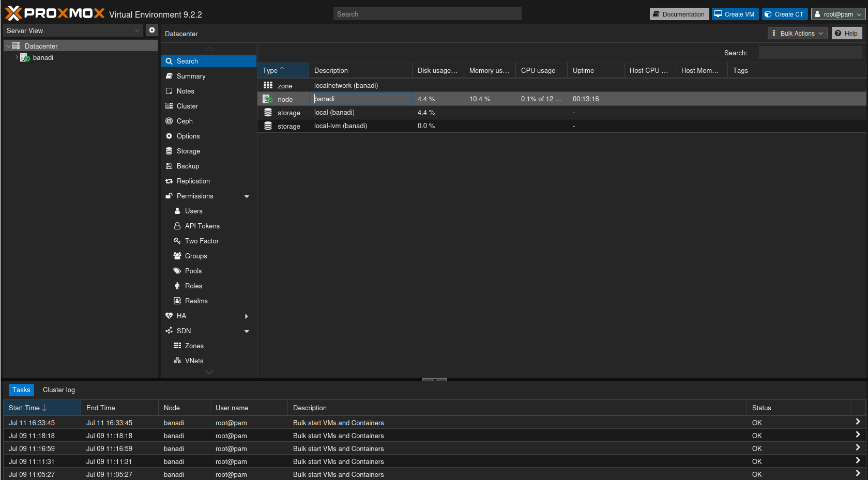This screenshot has width=868, height=480.
Task: Click the Create VM button
Action: click(x=735, y=14)
